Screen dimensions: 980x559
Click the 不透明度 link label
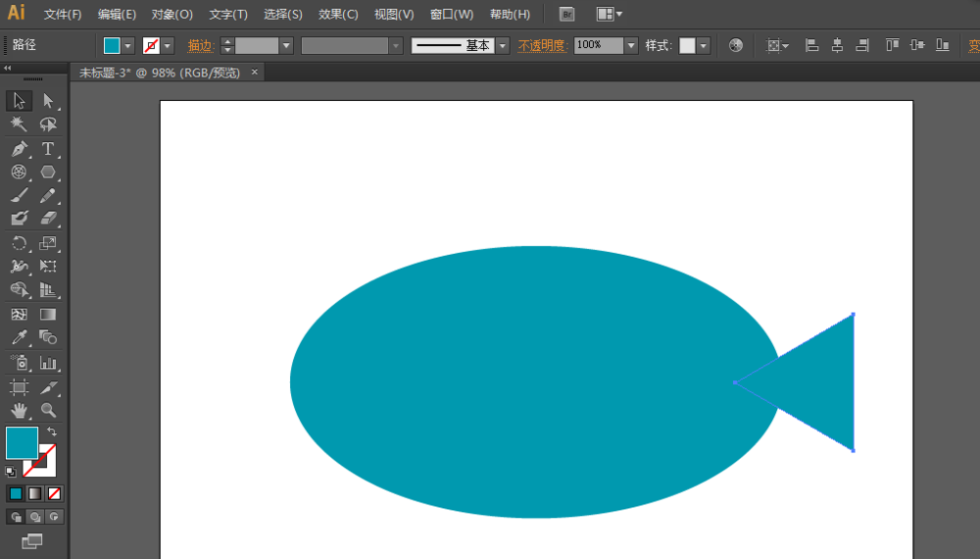(x=542, y=46)
